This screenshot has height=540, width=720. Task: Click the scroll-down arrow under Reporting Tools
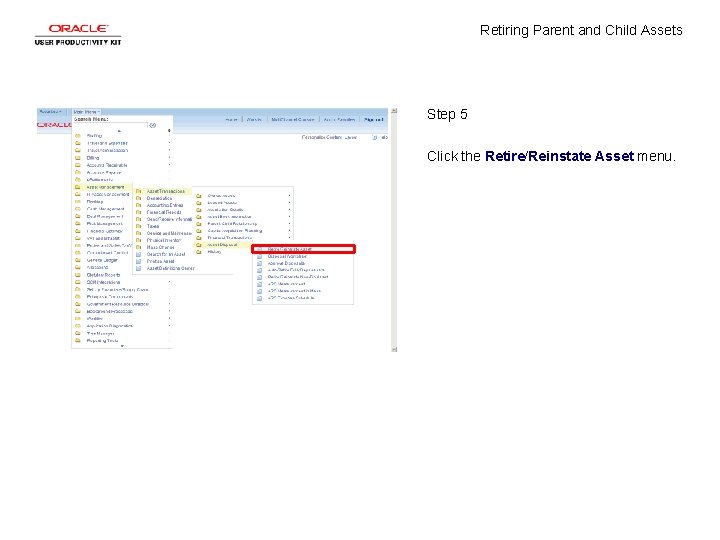(122, 346)
